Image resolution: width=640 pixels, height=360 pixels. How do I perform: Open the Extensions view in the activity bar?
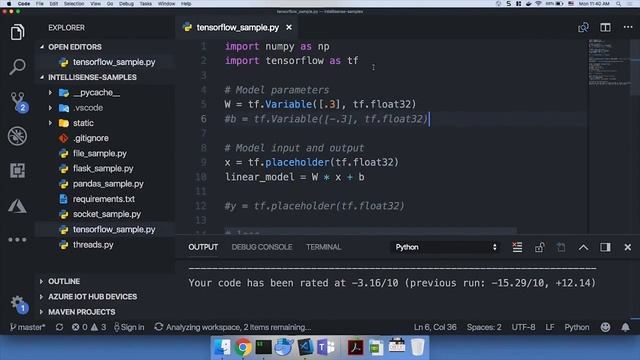pos(17,170)
